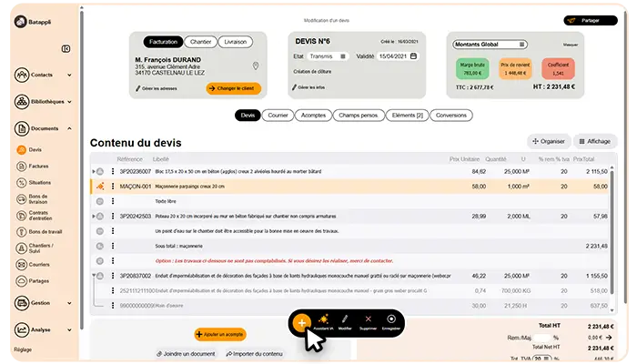Click the Organiser button
This screenshot has height=364, width=637.
tap(549, 141)
